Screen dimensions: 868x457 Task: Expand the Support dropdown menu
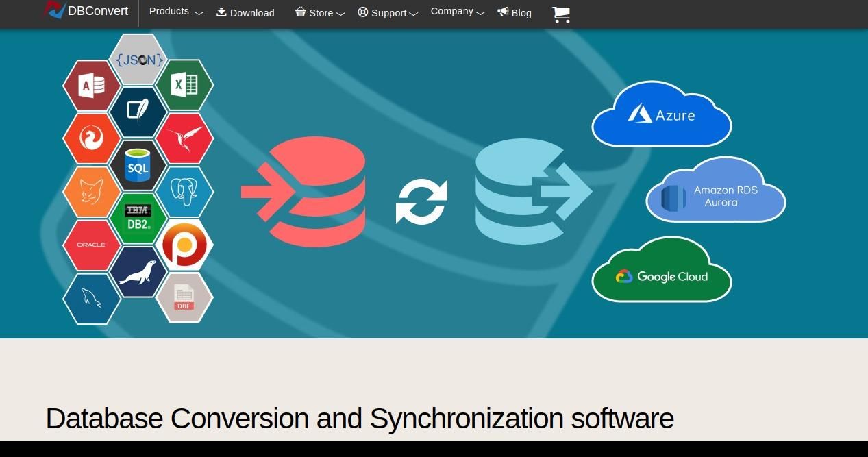(388, 13)
